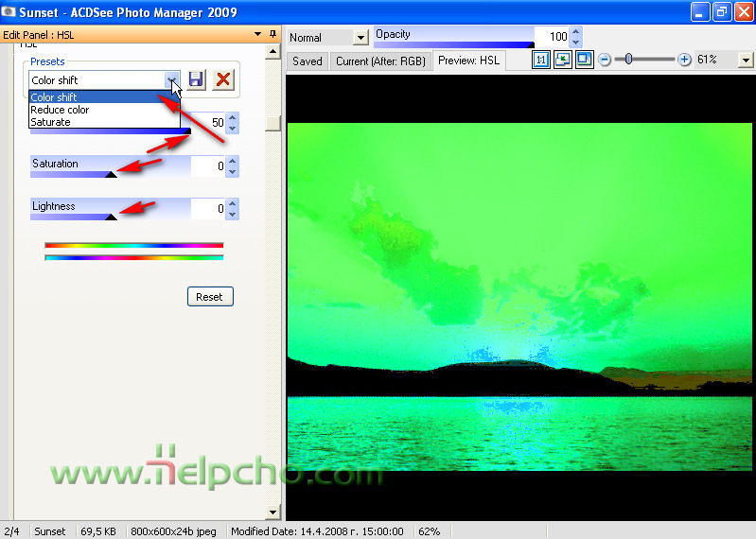Screen dimensions: 756x539
Task: Open the Current (After: RGB) tab
Action: coord(378,61)
